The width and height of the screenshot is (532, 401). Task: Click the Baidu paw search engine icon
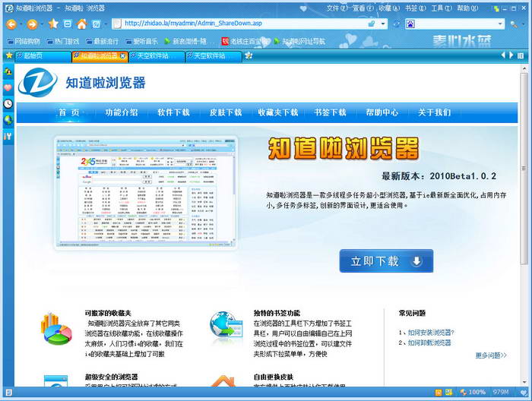click(410, 24)
